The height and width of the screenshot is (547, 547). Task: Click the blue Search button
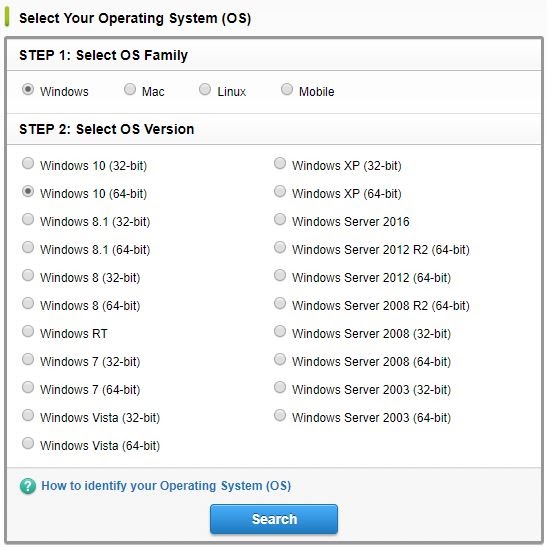point(274,519)
